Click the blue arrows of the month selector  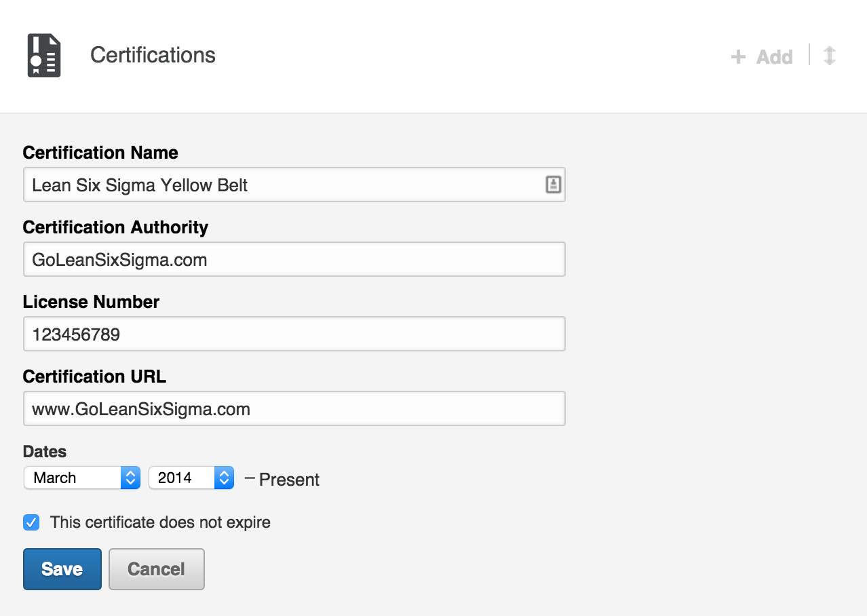(x=130, y=478)
